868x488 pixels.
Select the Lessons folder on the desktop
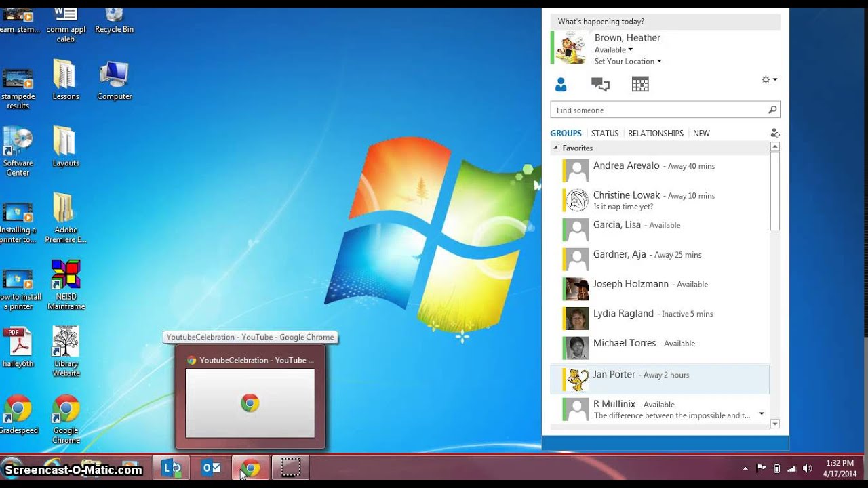pyautogui.click(x=66, y=81)
